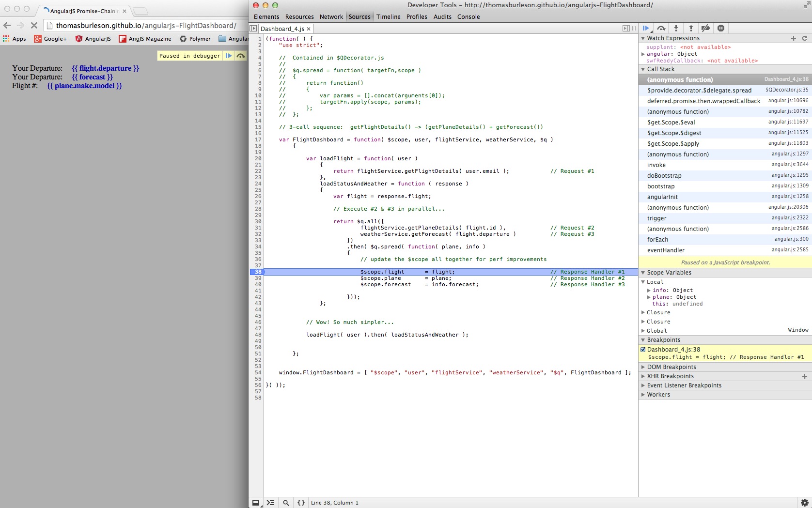
Task: Refresh the watch expressions list
Action: coord(805,38)
